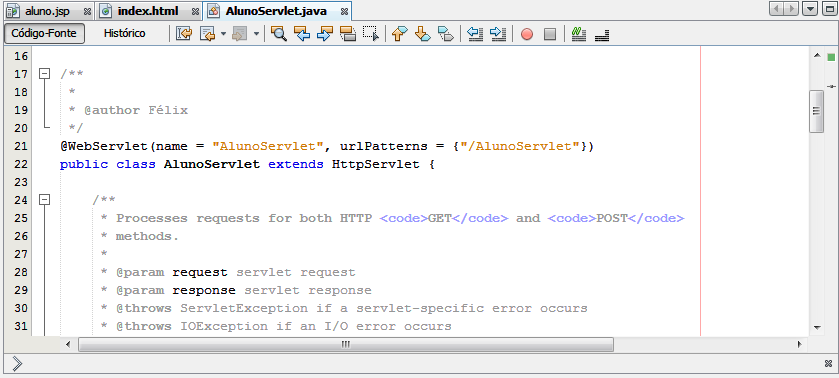Open the list of opened documents
The image size is (839, 378).
pyautogui.click(x=811, y=9)
